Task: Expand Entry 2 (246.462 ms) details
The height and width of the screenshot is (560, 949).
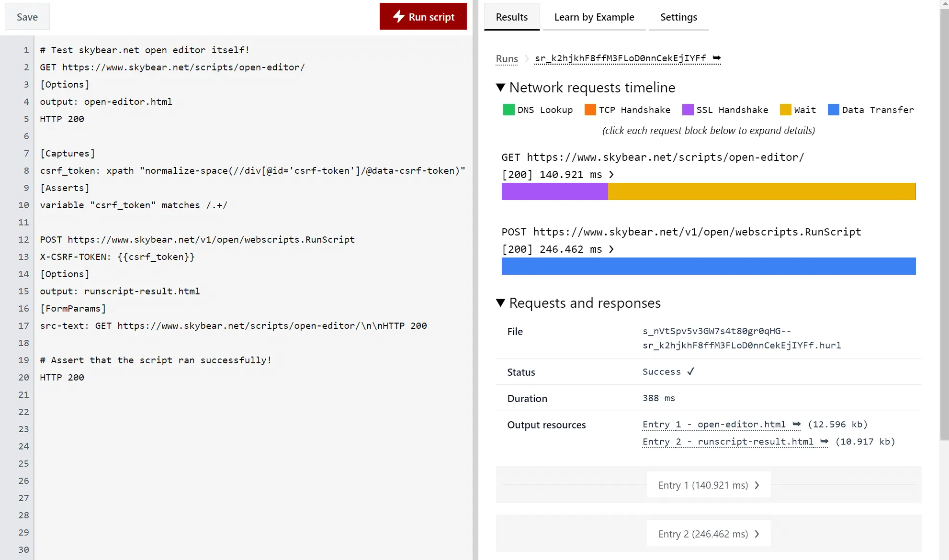Action: click(x=709, y=534)
